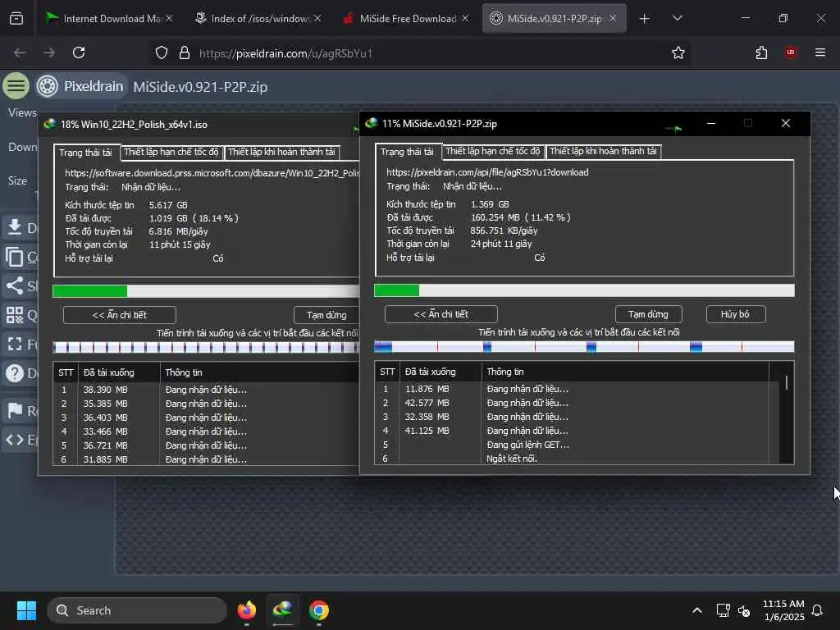Open Thiết lập hạn chế tốc độ in Win10 window
Viewport: 840px width, 630px height.
click(171, 152)
